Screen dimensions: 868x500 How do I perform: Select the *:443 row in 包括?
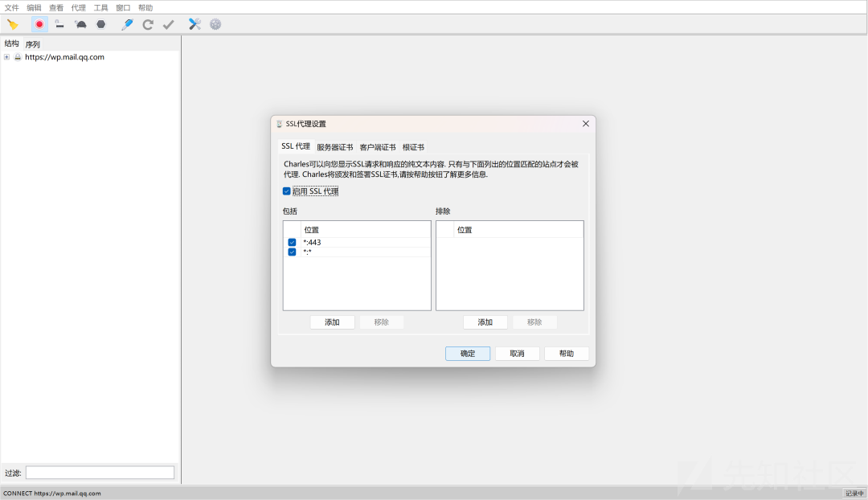coord(357,243)
